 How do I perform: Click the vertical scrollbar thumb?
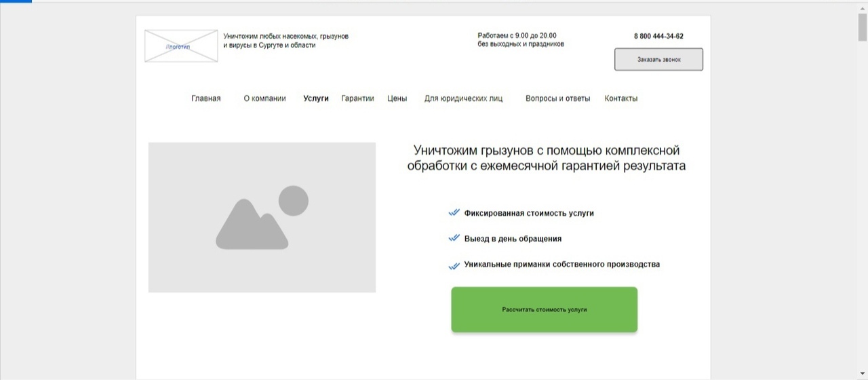coord(862,27)
